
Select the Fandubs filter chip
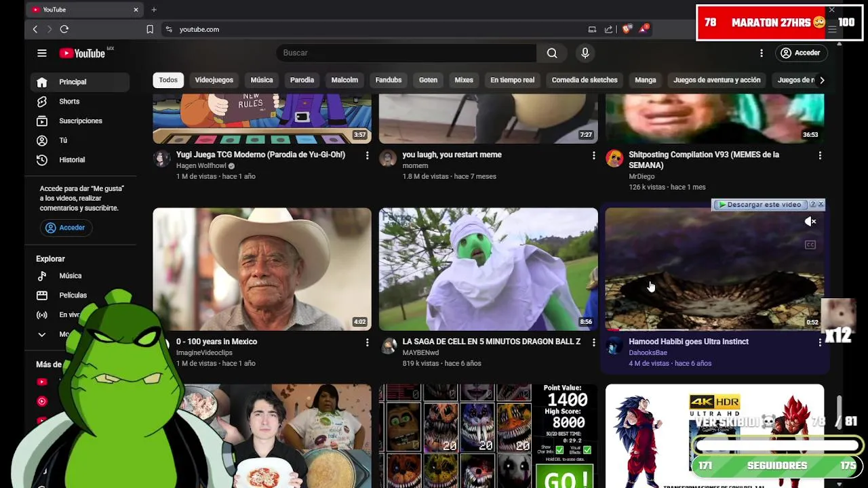(x=389, y=80)
